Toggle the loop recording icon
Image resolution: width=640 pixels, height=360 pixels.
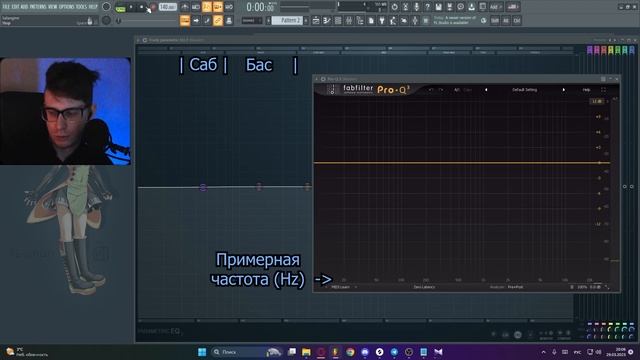point(229,7)
